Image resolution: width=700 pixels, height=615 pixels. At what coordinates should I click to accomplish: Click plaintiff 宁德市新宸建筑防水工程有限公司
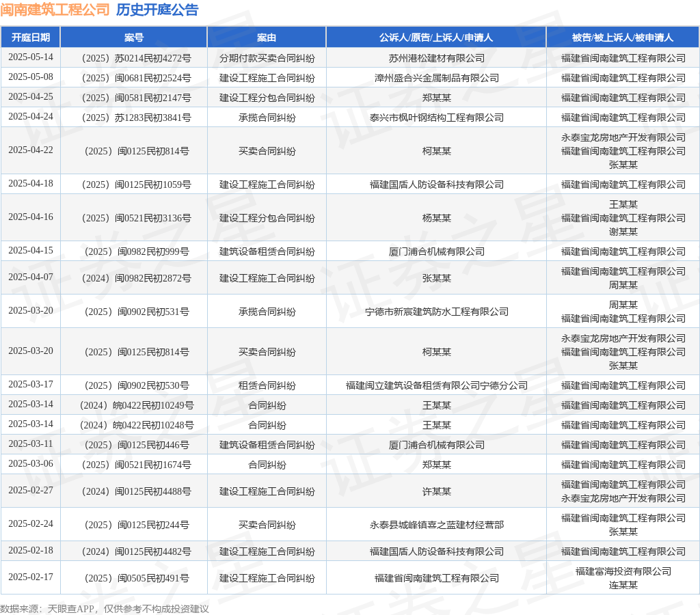pyautogui.click(x=437, y=312)
